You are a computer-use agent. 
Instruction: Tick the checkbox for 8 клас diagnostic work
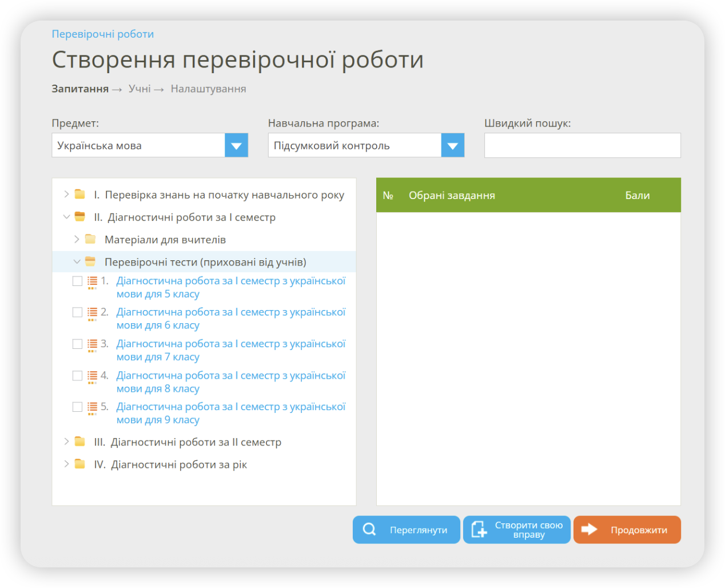point(77,375)
